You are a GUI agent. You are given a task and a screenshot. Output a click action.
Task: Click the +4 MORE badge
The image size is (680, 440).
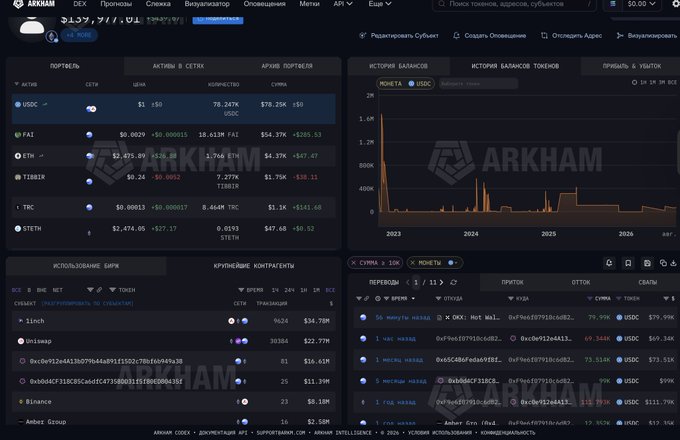(79, 35)
